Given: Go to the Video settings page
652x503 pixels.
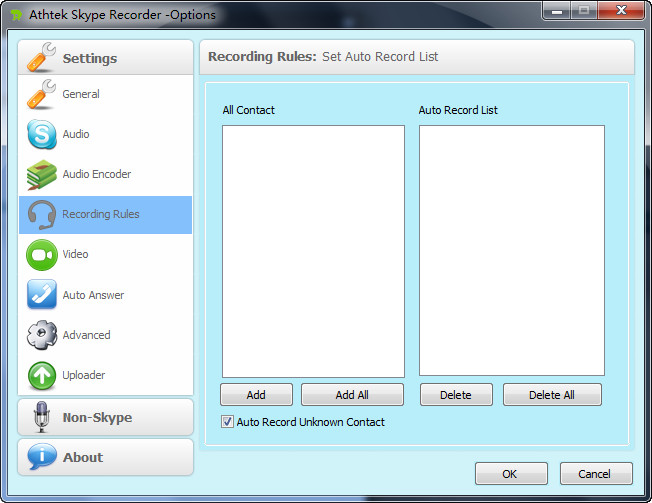Looking at the screenshot, I should pyautogui.click(x=106, y=255).
